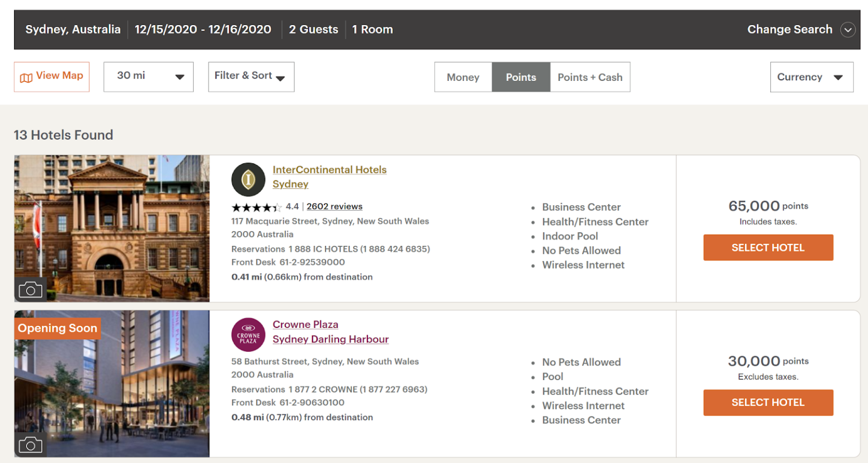The image size is (868, 463).
Task: Click the InterContinental brand logo
Action: (x=248, y=179)
